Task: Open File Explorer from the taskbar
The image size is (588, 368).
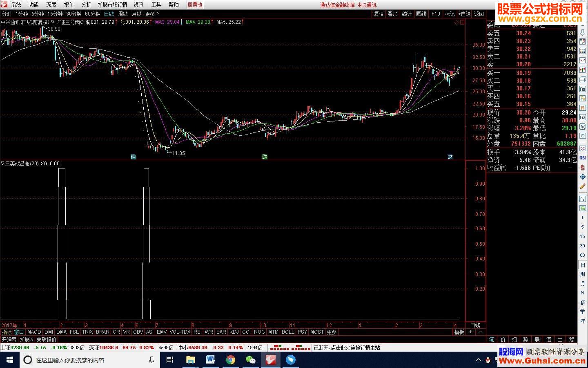Action: point(191,360)
